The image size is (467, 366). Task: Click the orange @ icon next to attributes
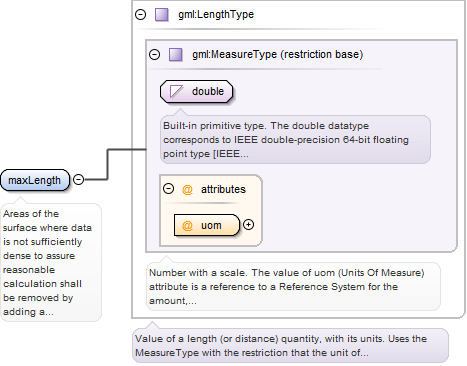click(x=187, y=189)
